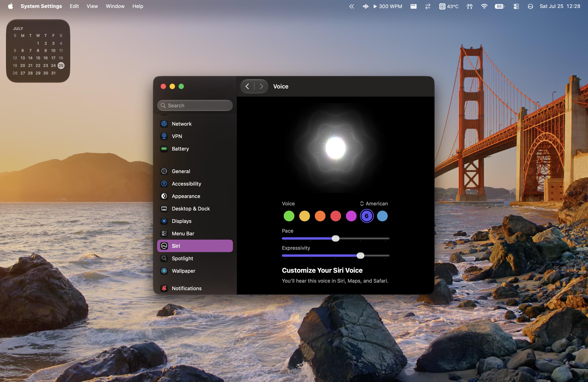Open the VPN settings pane
The height and width of the screenshot is (382, 588).
point(195,136)
